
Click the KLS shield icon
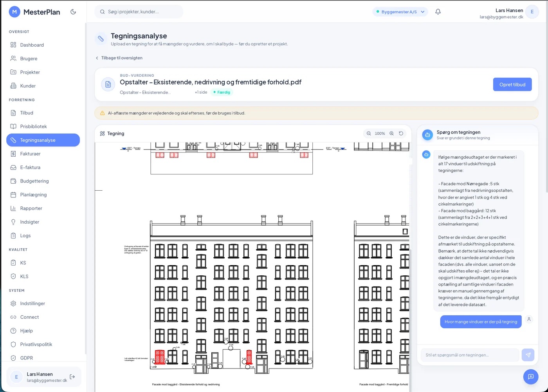[13, 276]
